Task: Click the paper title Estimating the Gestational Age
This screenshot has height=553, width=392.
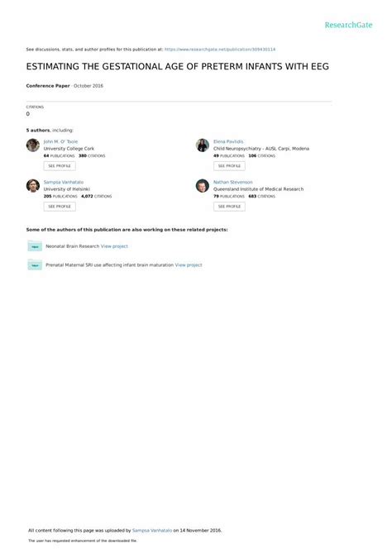Action: tap(178, 66)
